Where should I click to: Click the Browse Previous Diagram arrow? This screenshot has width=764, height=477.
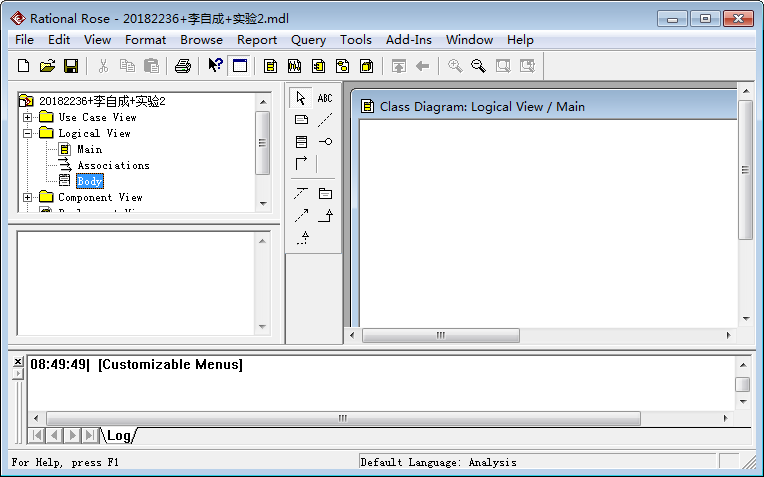tap(422, 66)
